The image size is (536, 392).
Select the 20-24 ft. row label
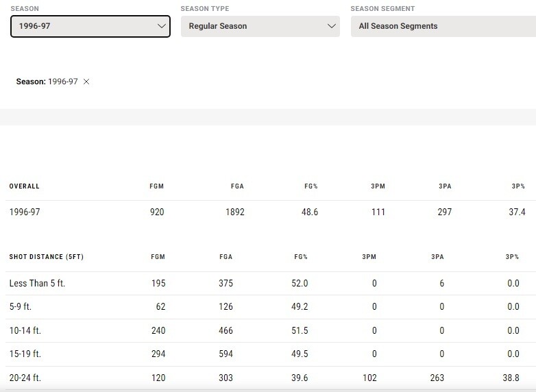25,378
